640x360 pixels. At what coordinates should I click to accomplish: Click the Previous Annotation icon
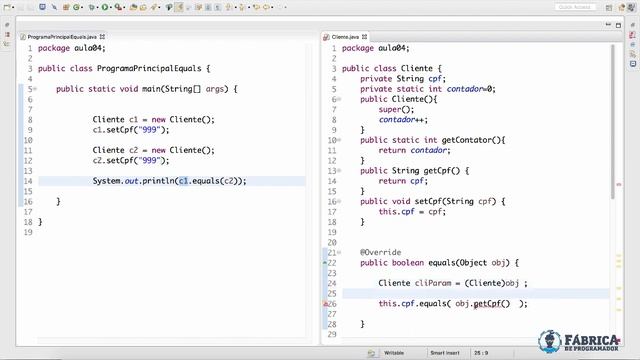pos(242,7)
